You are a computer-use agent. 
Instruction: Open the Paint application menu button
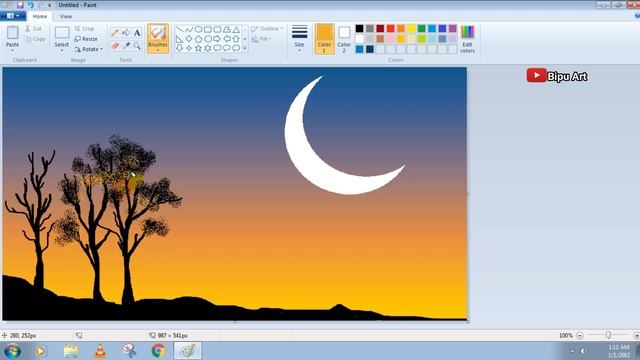tap(13, 16)
